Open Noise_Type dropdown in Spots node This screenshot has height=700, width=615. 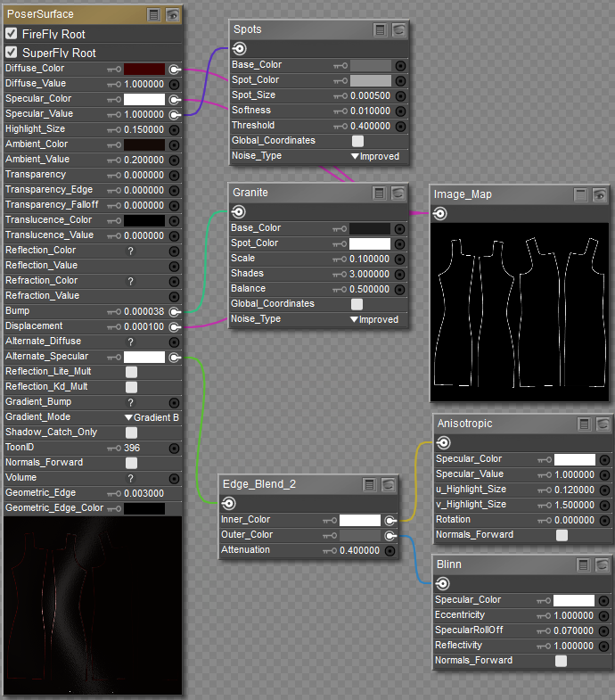coord(374,156)
